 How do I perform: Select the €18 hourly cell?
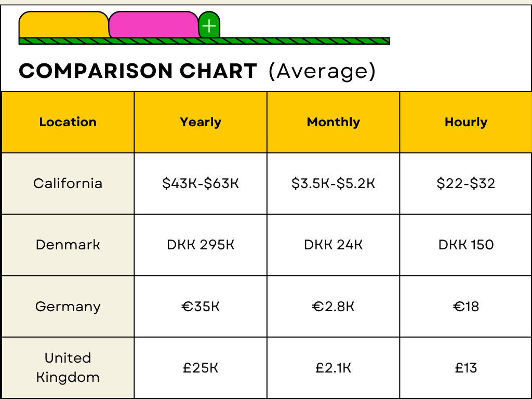click(x=466, y=307)
